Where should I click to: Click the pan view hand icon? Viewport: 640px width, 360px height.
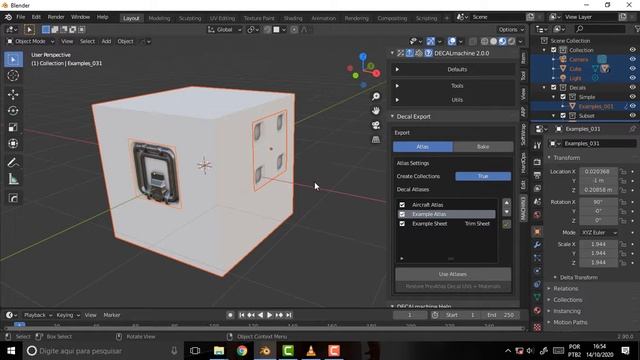tap(376, 111)
